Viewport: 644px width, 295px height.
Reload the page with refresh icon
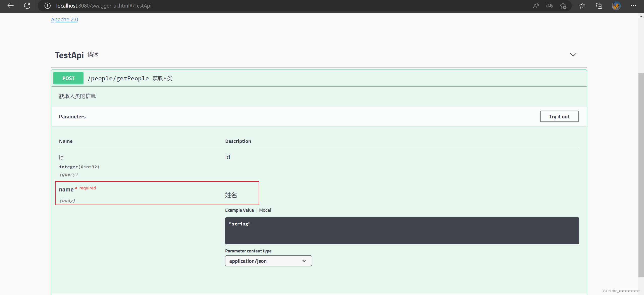[27, 6]
